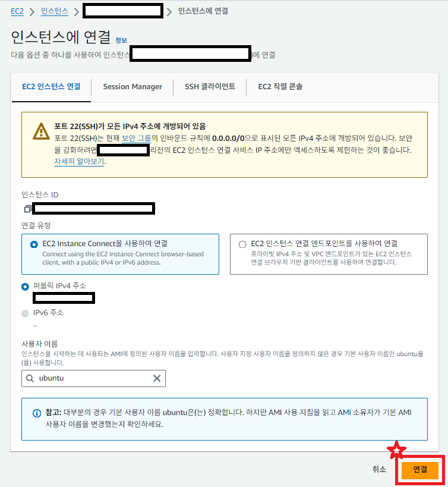Go to the 인스턴스 breadcrumb link
Viewport: 448px width, 487px height.
(x=55, y=11)
